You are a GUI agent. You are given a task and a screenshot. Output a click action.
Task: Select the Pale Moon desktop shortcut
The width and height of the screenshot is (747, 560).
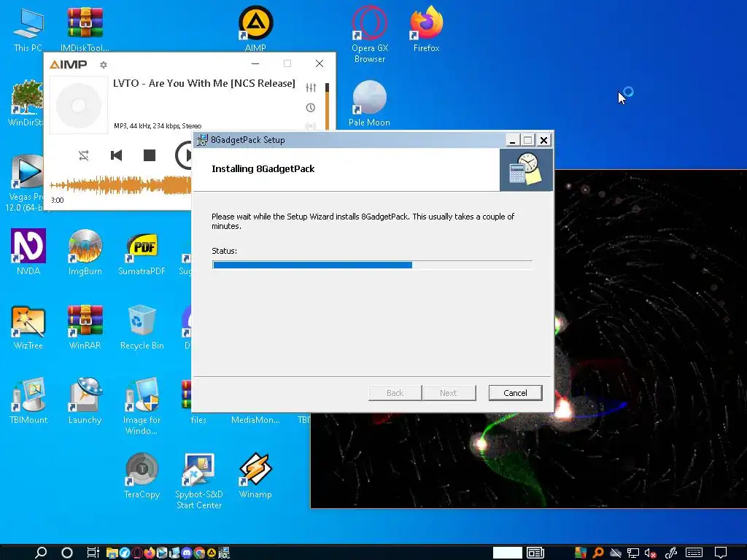coord(369,104)
